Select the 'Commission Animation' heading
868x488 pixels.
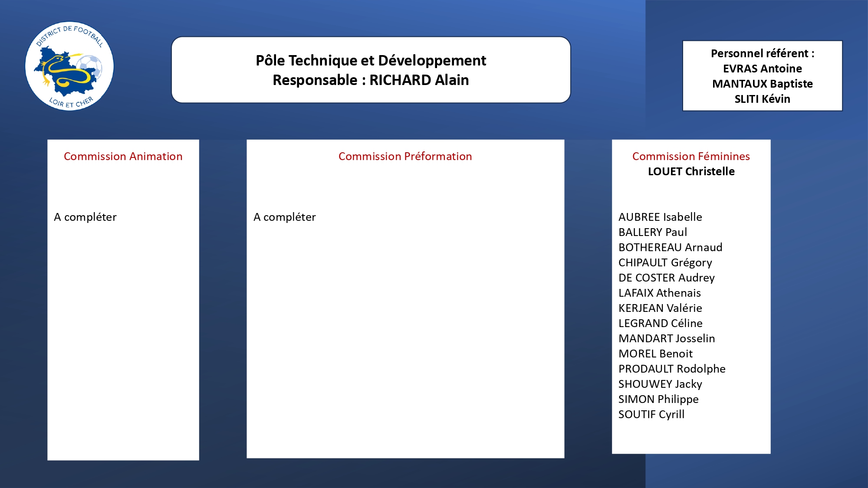[123, 156]
